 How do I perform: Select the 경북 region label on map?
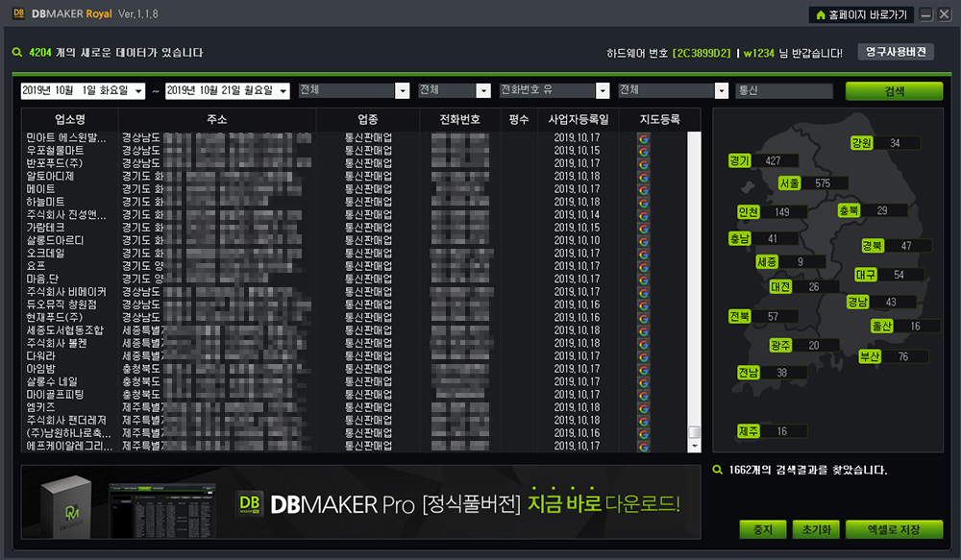pyautogui.click(x=873, y=246)
